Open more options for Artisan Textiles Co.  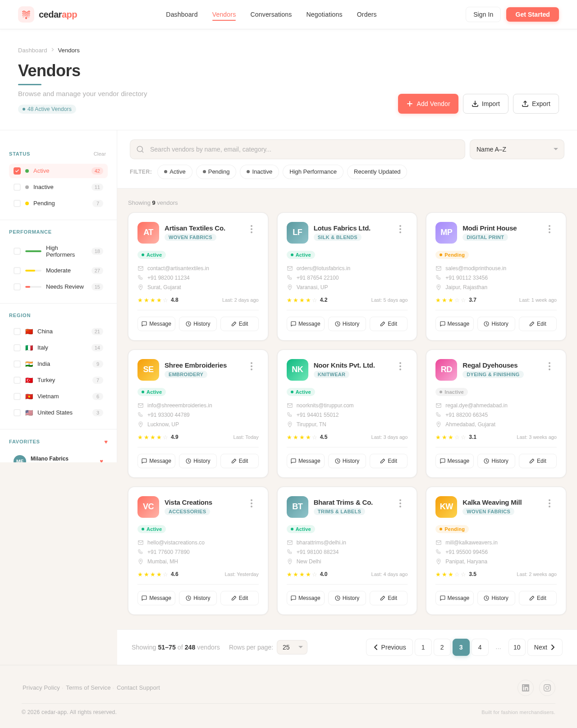pos(252,229)
